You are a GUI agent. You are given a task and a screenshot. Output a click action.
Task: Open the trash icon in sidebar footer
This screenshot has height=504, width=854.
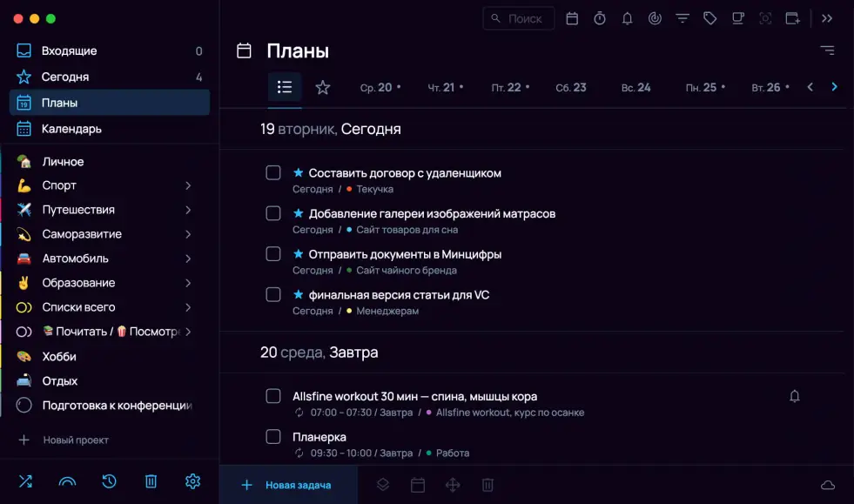pyautogui.click(x=151, y=481)
